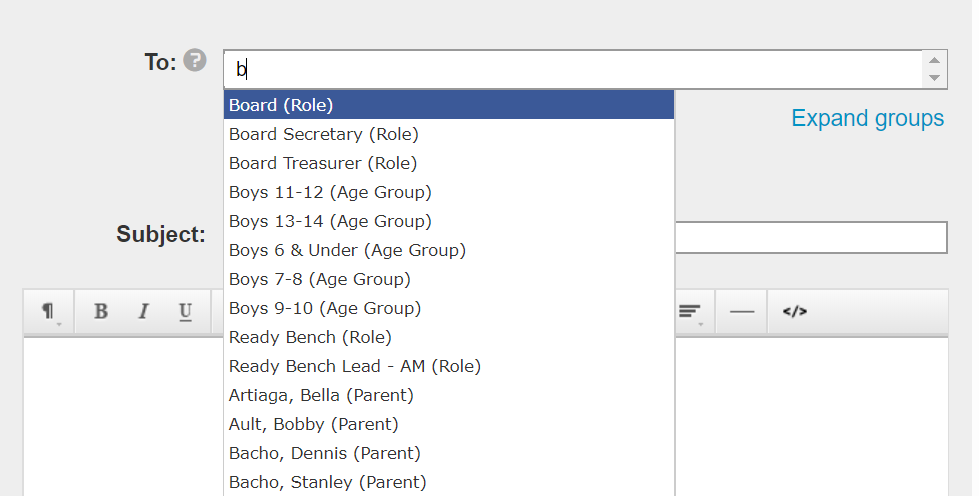Click the To field scroll down arrow
The width and height of the screenshot is (979, 496).
click(935, 78)
